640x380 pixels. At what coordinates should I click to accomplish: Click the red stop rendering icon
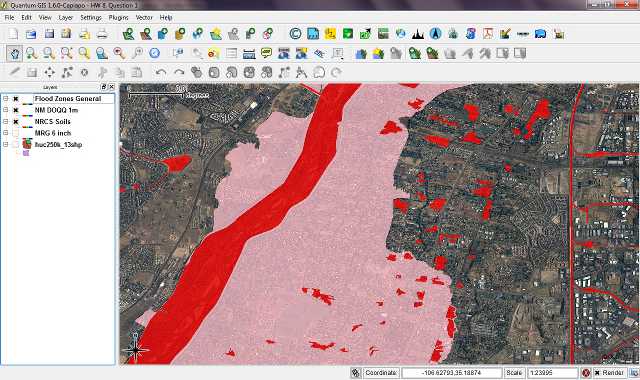(x=586, y=373)
